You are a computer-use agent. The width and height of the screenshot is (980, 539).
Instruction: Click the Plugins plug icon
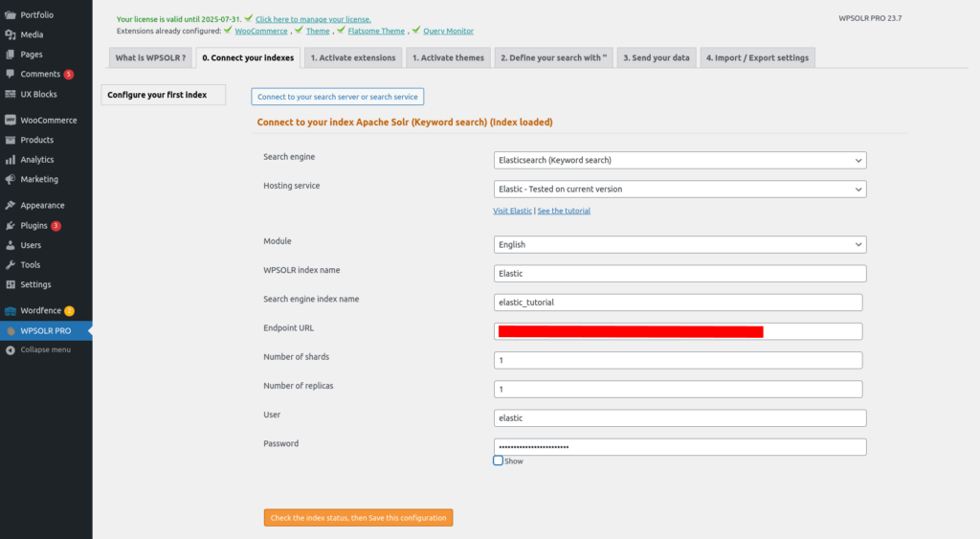[x=10, y=226]
